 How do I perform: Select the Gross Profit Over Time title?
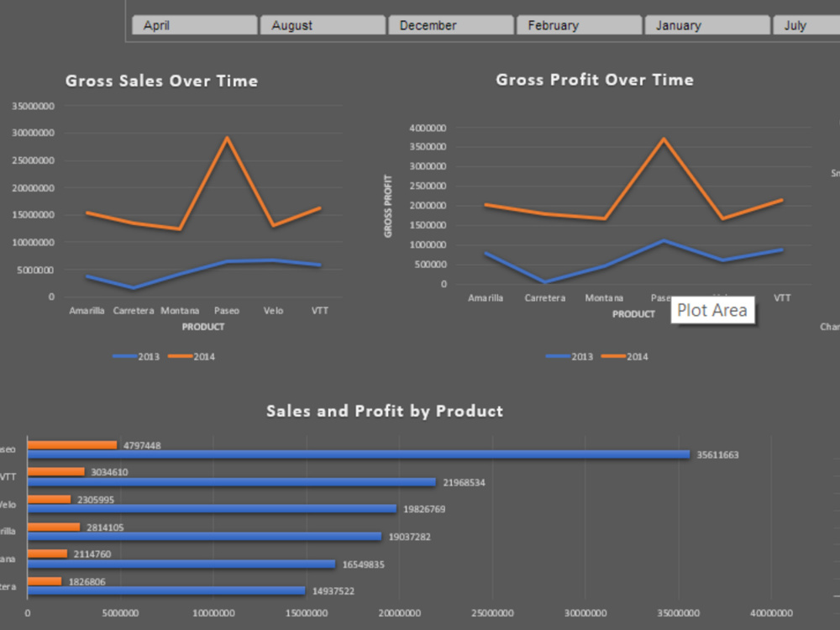tap(596, 79)
